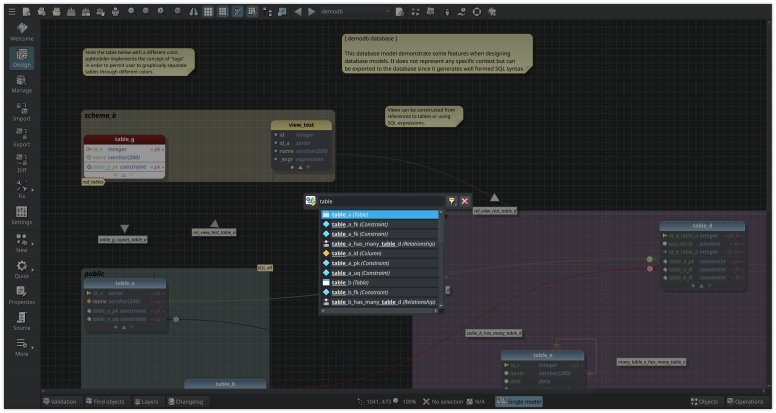This screenshot has width=776, height=413.
Task: Toggle the Objects panel
Action: point(704,401)
